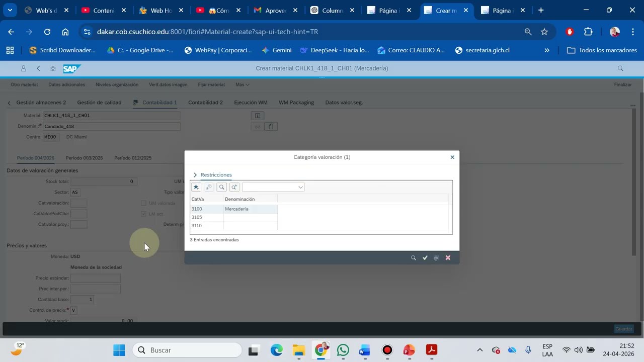Switch to Gestión de calidad tab
The image size is (644, 362).
point(99,103)
